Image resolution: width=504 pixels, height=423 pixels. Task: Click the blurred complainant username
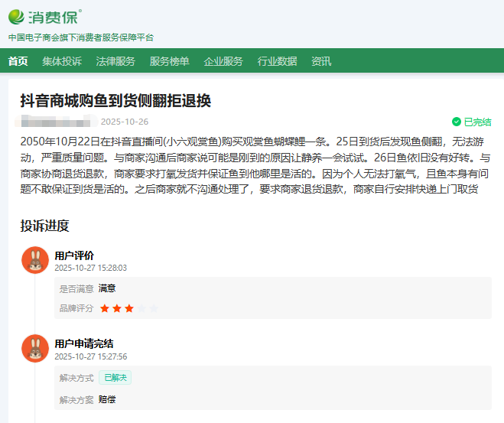[56, 122]
